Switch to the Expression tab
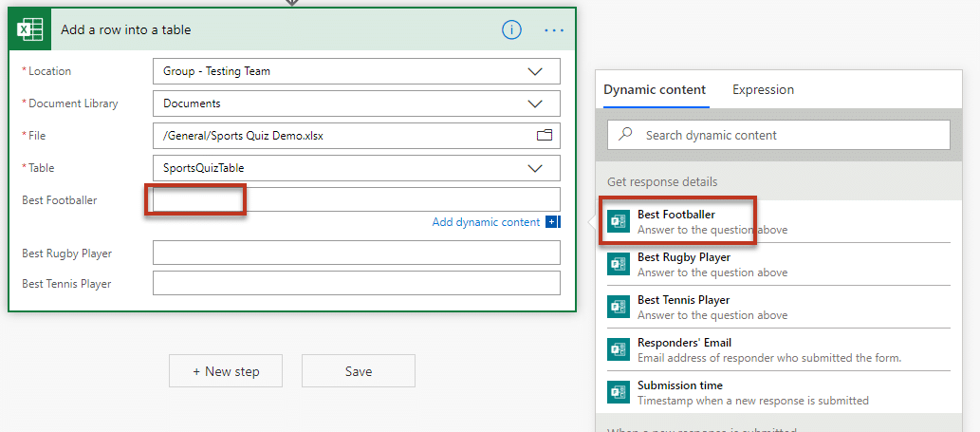Viewport: 980px width, 432px height. coord(763,89)
